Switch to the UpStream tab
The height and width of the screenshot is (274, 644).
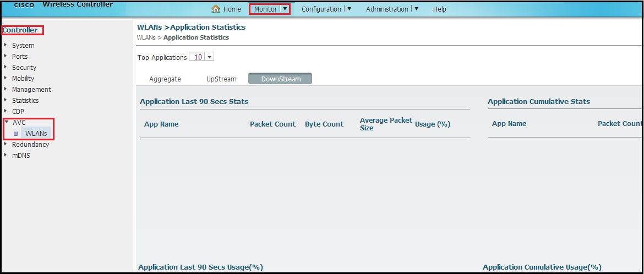(x=221, y=79)
